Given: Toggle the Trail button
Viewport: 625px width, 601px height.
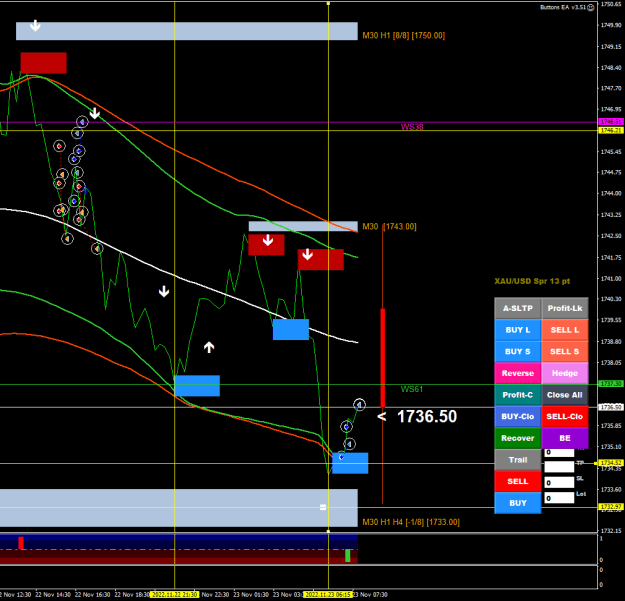Looking at the screenshot, I should pos(518,460).
